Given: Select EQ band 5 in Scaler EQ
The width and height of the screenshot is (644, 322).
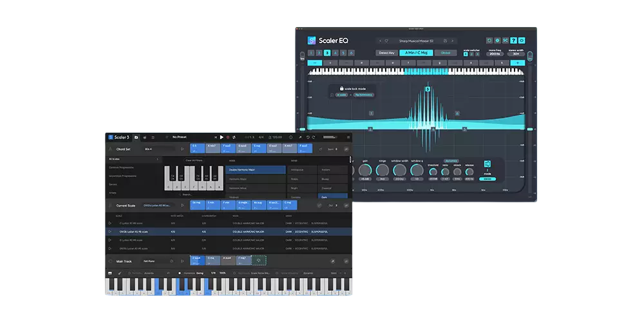Looking at the screenshot, I should pos(343,53).
